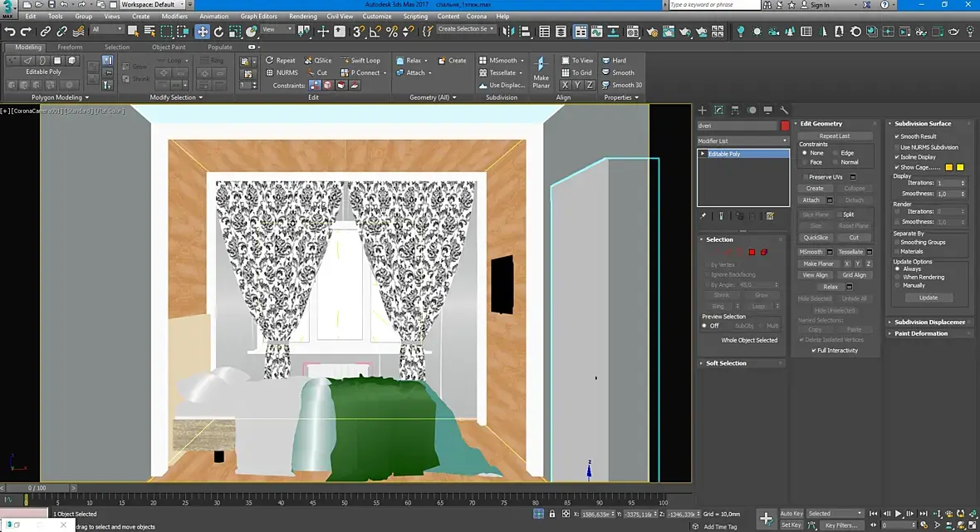This screenshot has height=532, width=980.
Task: Click the Undo arrow in main toolbar
Action: [x=10, y=32]
